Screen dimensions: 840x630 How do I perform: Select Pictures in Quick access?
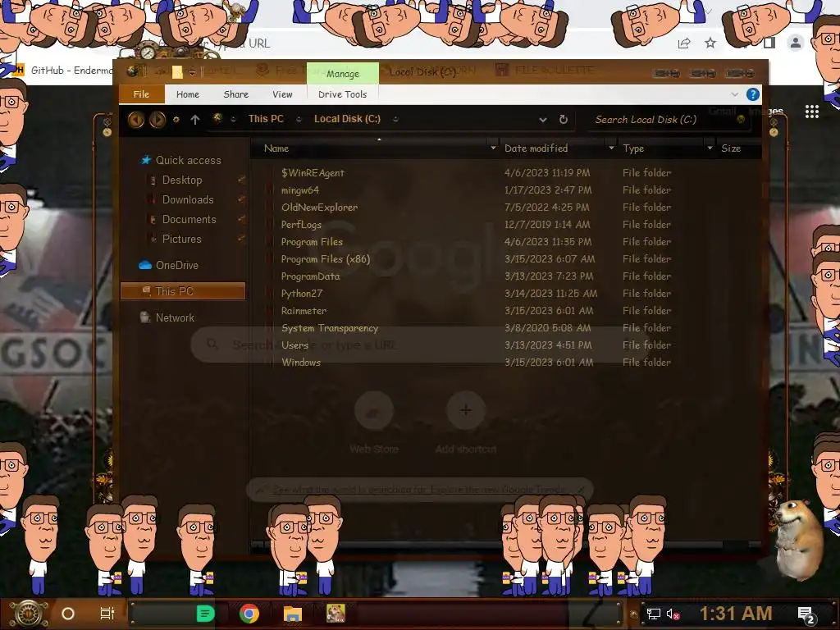coord(181,240)
